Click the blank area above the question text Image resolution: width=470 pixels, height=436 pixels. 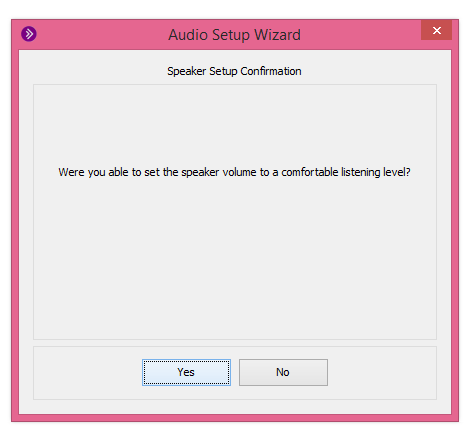[x=235, y=125]
